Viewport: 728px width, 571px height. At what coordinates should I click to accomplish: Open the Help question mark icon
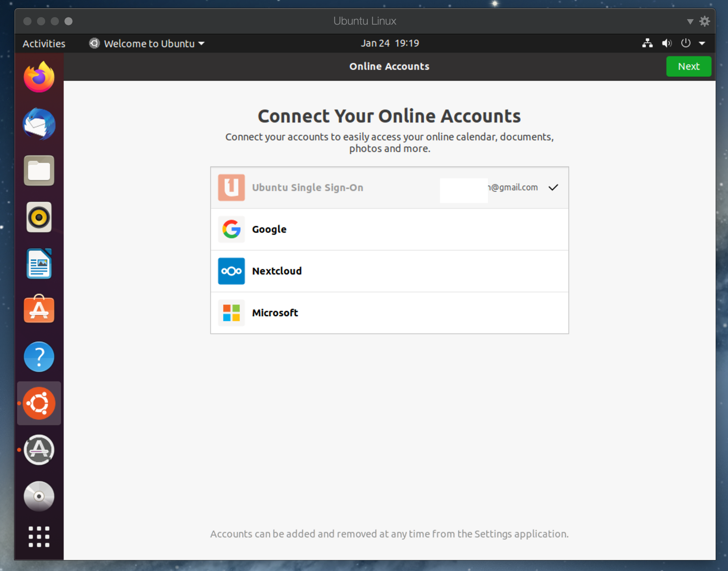click(x=39, y=356)
